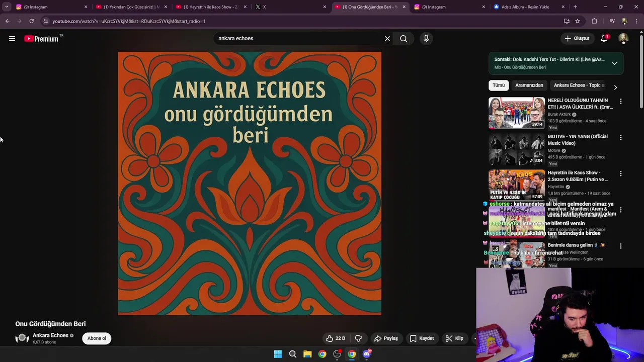Viewport: 644px width, 362px height.
Task: Show more filter chips with right arrow
Action: tap(615, 87)
